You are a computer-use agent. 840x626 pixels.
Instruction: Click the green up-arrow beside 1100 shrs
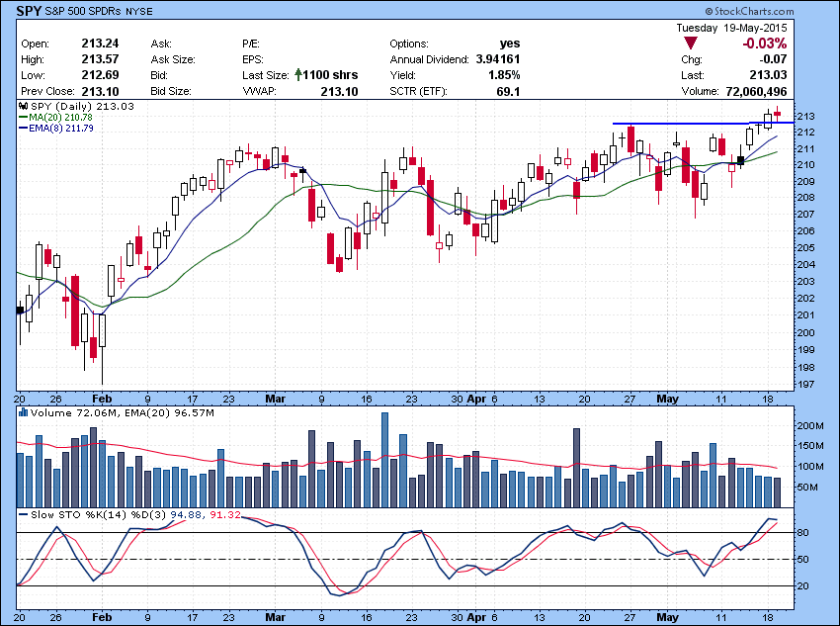[297, 74]
